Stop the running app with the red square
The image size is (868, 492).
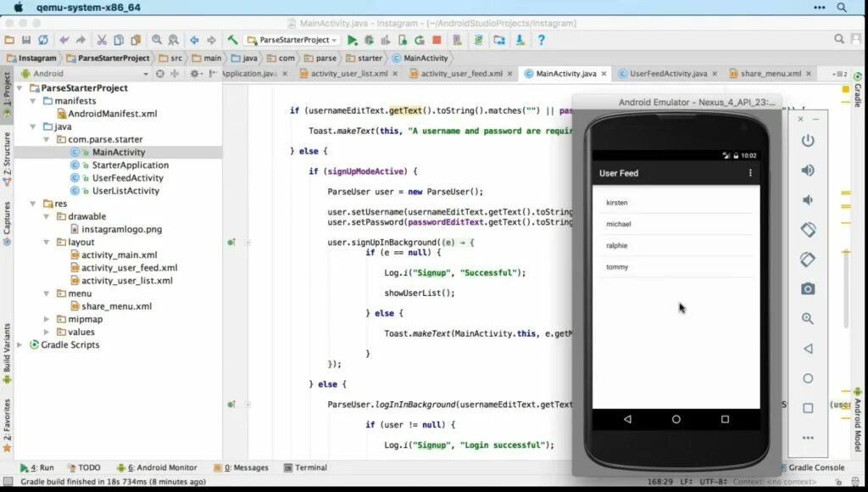tap(437, 40)
